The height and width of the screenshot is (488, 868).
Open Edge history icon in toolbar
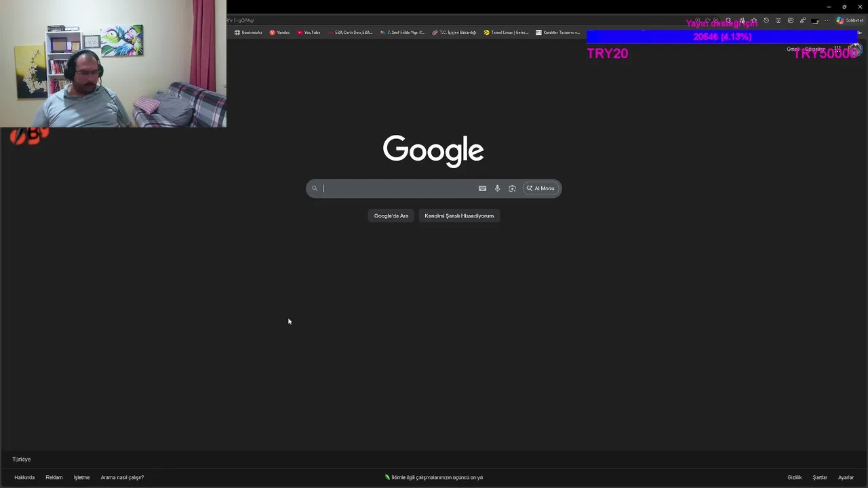coord(766,20)
